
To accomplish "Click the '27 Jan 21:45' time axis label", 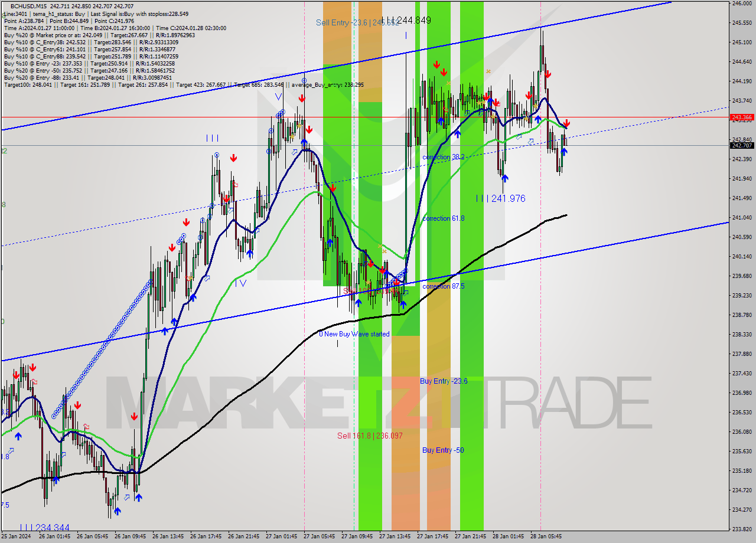I will (x=470, y=537).
